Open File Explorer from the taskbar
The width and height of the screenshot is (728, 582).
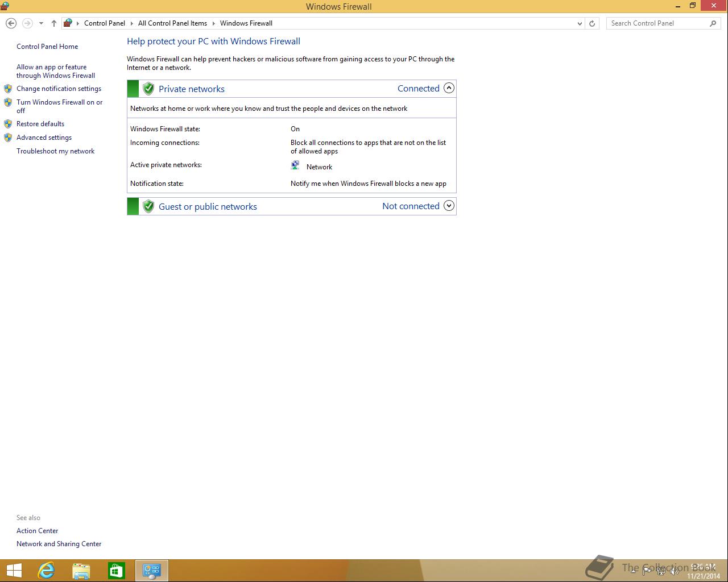click(x=81, y=571)
